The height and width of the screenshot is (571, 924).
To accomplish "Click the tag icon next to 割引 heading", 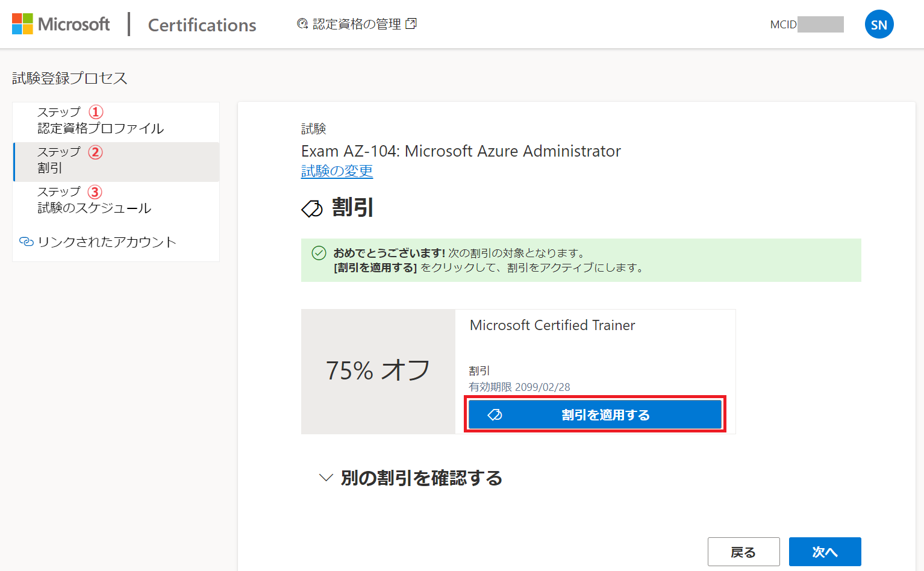I will pyautogui.click(x=311, y=208).
